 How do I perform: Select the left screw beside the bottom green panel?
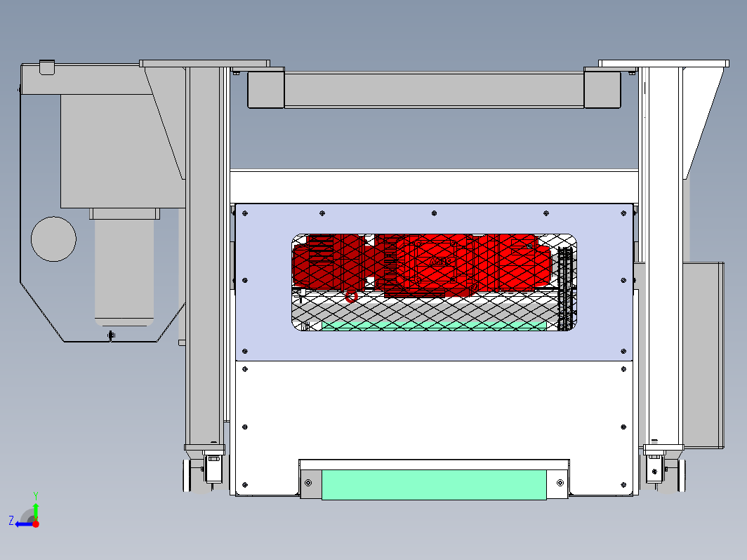click(x=308, y=483)
